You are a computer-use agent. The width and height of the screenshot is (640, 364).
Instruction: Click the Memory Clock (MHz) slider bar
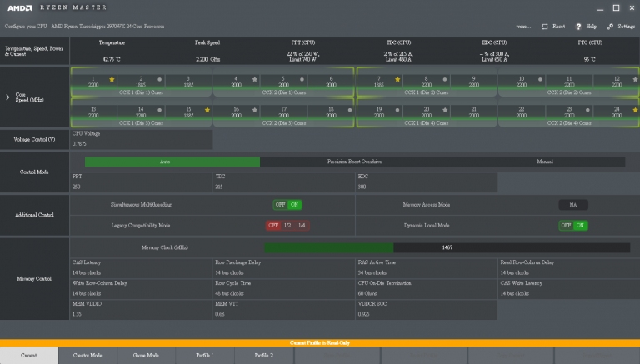coord(447,247)
